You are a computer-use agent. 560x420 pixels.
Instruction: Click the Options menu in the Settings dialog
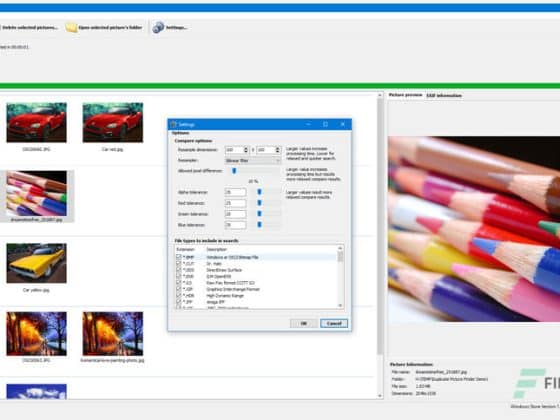(180, 133)
